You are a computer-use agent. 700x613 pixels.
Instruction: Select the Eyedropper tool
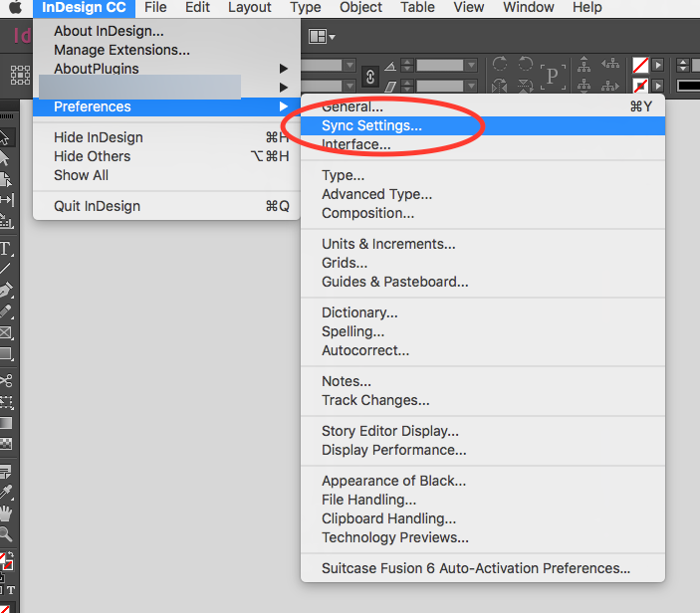pos(6,493)
